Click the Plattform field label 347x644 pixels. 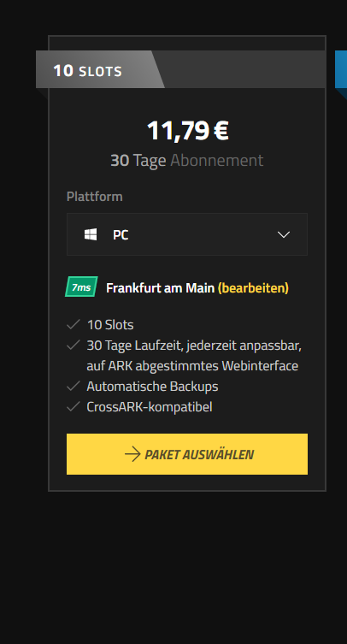pos(95,197)
